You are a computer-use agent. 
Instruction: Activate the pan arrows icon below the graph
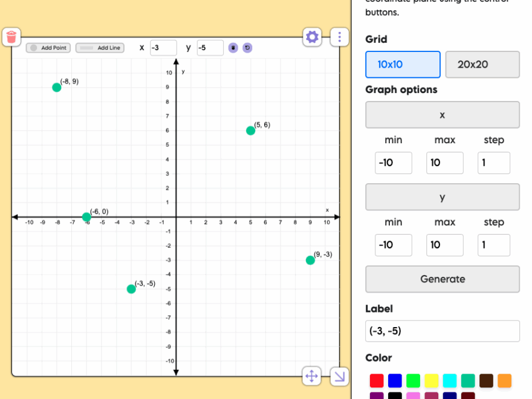(311, 376)
